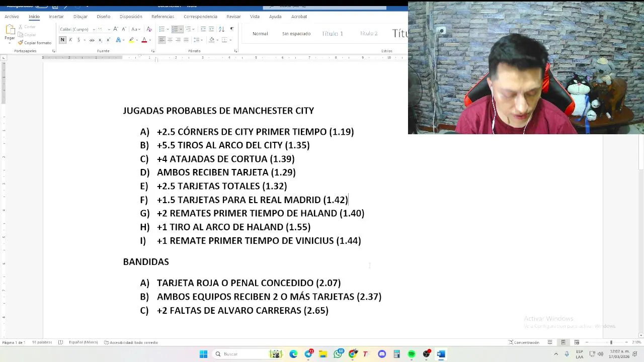The width and height of the screenshot is (644, 362).
Task: Click Copiar formato painter
Action: (35, 43)
